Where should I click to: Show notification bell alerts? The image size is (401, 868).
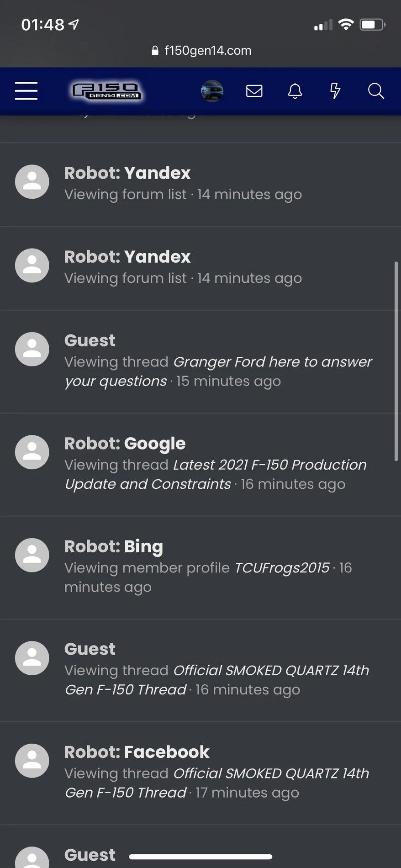pos(295,91)
